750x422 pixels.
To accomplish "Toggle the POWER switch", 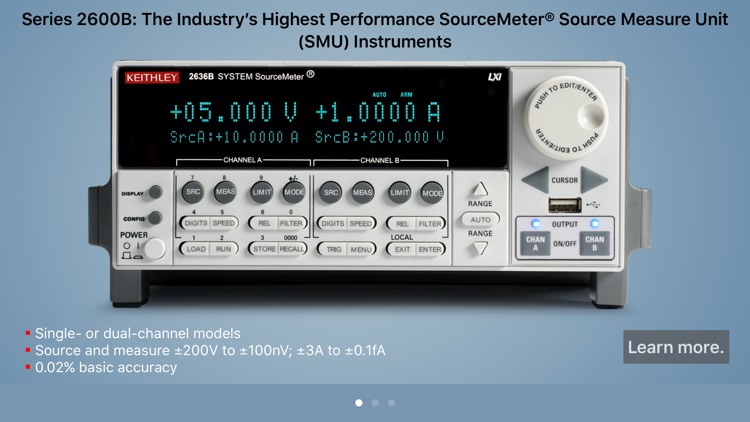I will click(x=153, y=249).
